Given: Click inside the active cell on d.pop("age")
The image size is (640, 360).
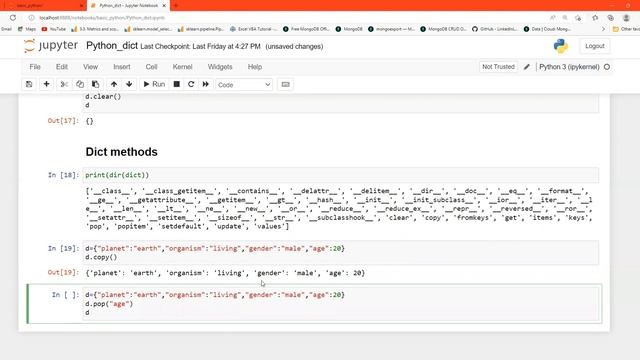Looking at the screenshot, I should [x=109, y=304].
